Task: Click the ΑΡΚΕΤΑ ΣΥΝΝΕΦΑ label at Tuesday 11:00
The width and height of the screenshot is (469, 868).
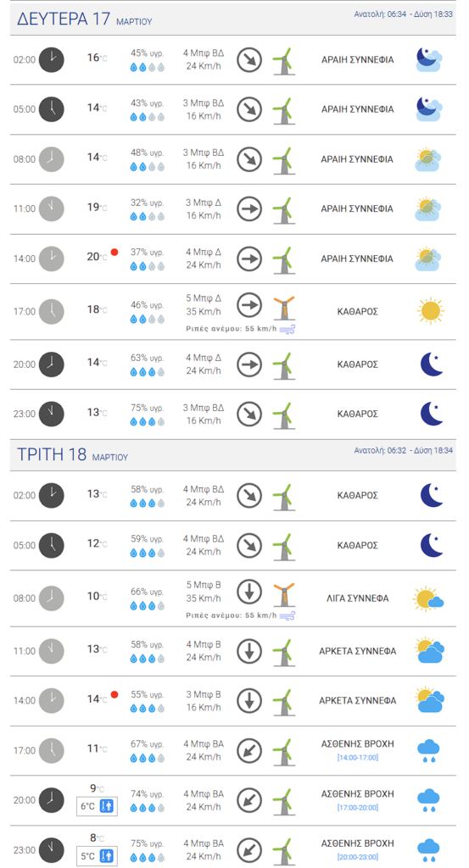Action: [x=358, y=651]
